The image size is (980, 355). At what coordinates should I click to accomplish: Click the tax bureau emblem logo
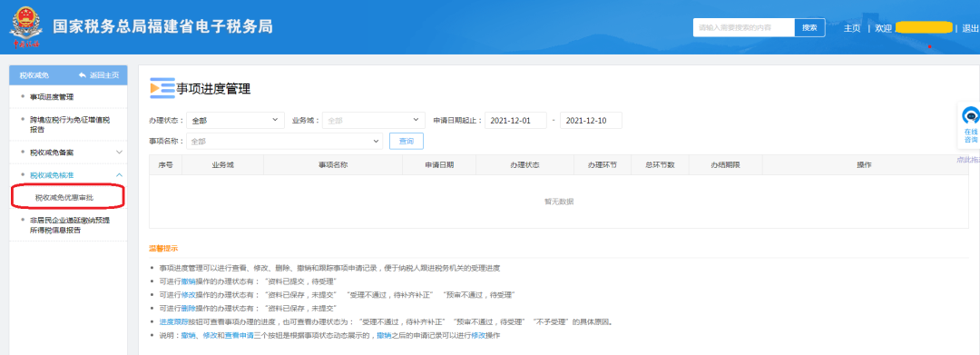click(25, 27)
